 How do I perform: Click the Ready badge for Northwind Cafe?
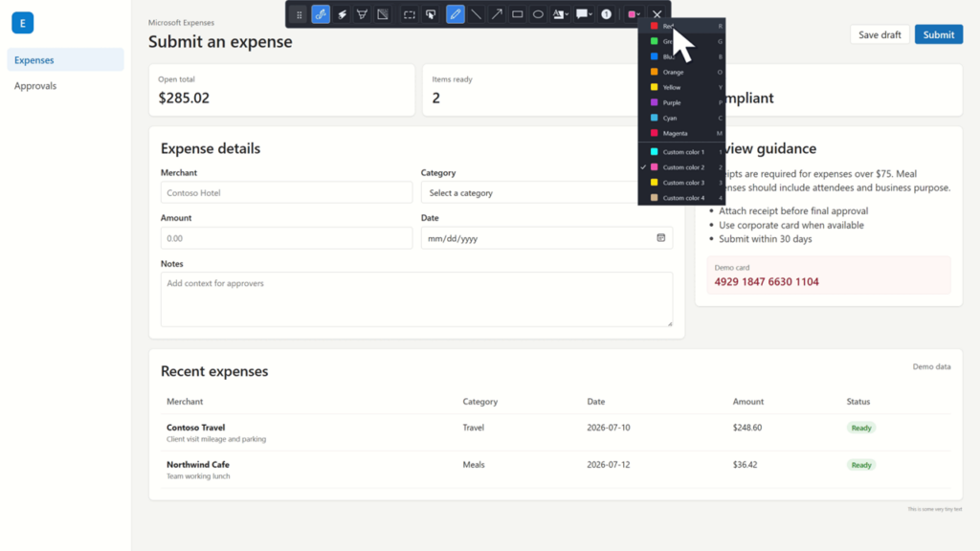point(861,465)
